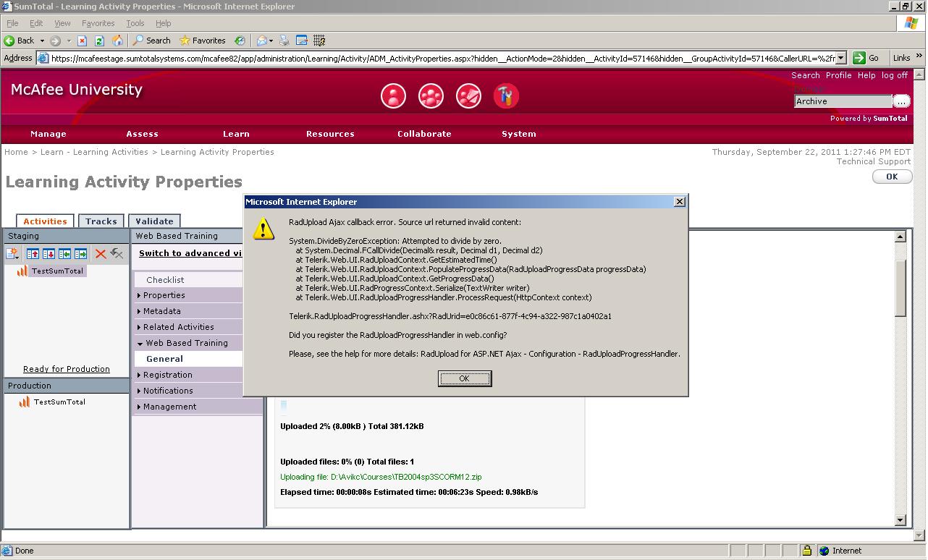Delete the activity with red X icon

(x=101, y=253)
